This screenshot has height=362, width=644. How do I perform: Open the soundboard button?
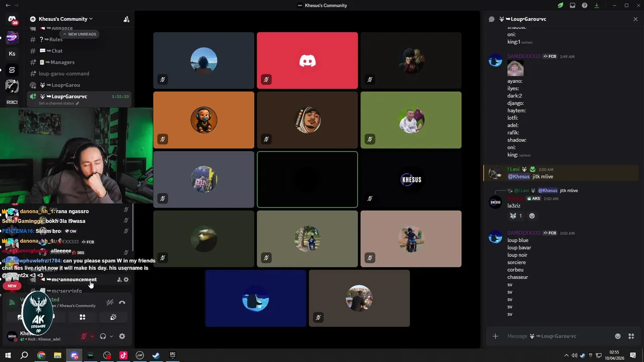coord(113,317)
